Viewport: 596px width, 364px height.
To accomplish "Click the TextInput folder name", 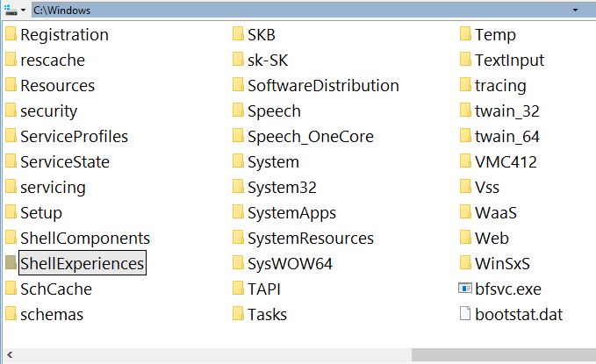I will [510, 61].
